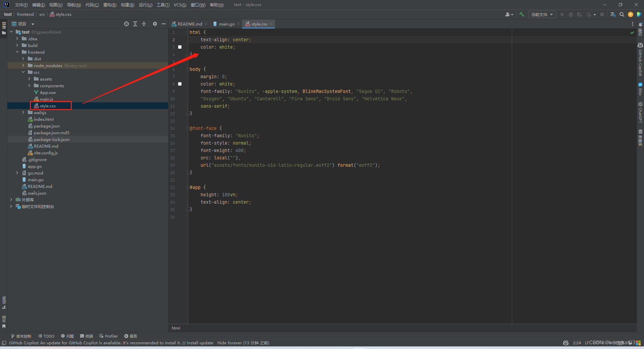The image size is (644, 349).
Task: Collapse the #app block fold marker
Action: tap(188, 187)
